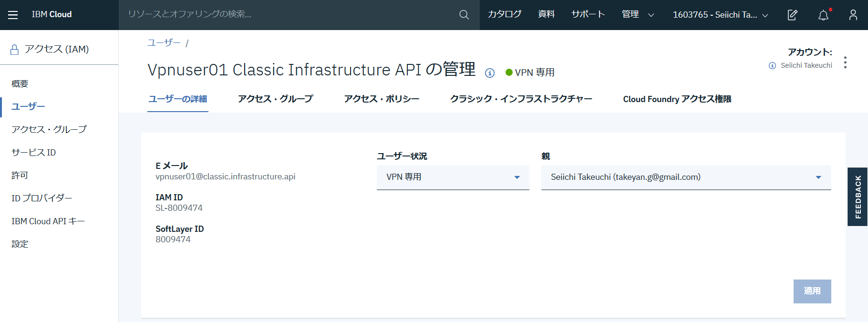
Task: Click the IBM Cloud logo link
Action: 52,15
